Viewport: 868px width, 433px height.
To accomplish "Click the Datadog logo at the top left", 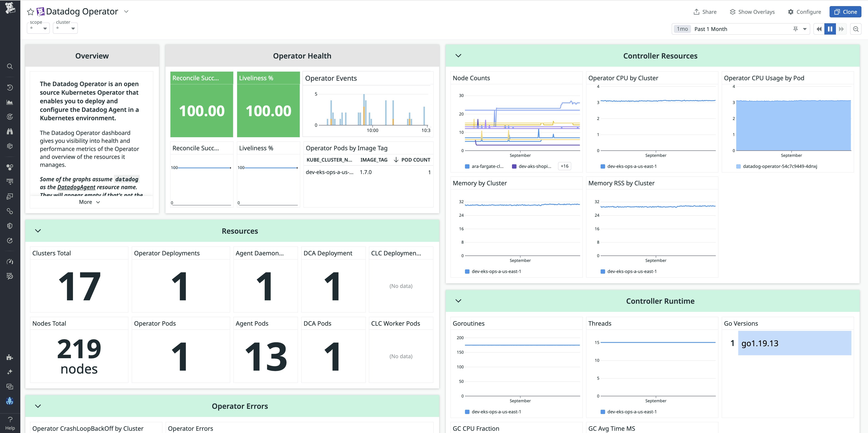I will 10,8.
